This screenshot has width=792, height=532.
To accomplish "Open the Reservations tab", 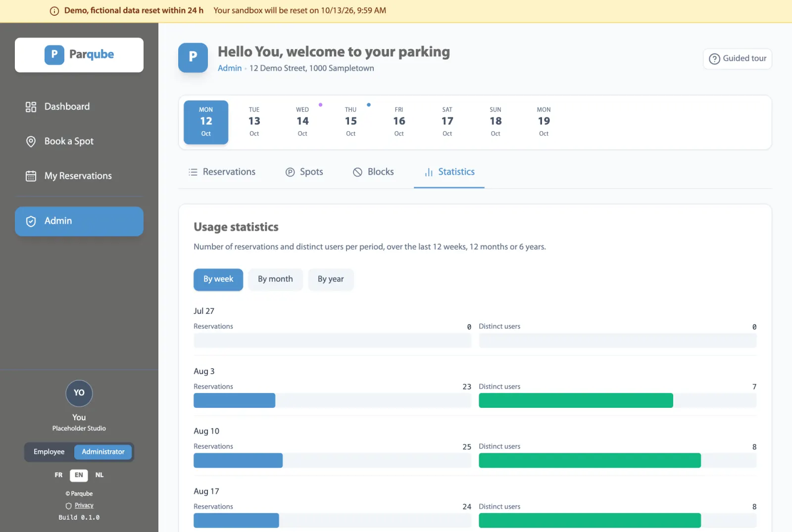I will (222, 172).
